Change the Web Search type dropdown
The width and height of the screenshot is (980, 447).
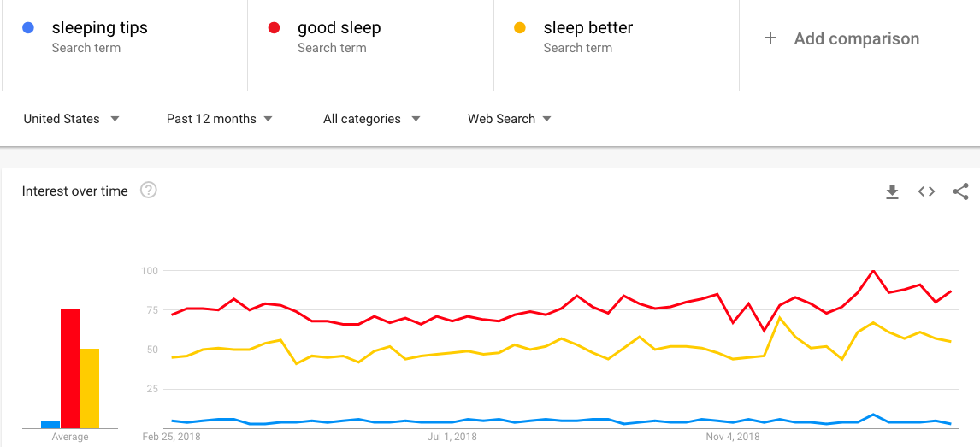509,119
